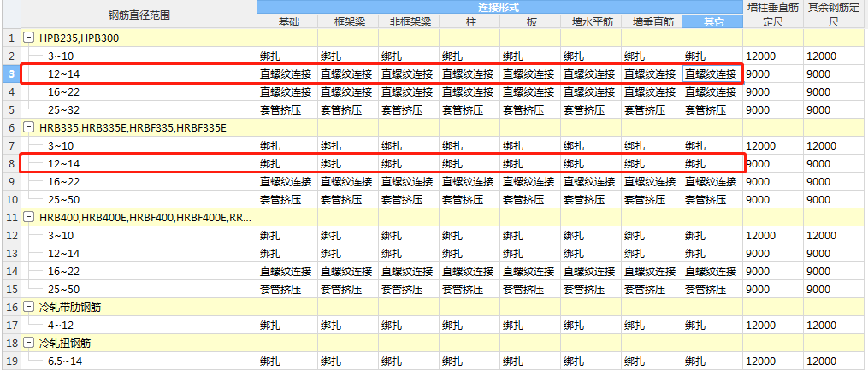Select row number 14 header
Viewport: 868px width, 370px height.
[10, 271]
